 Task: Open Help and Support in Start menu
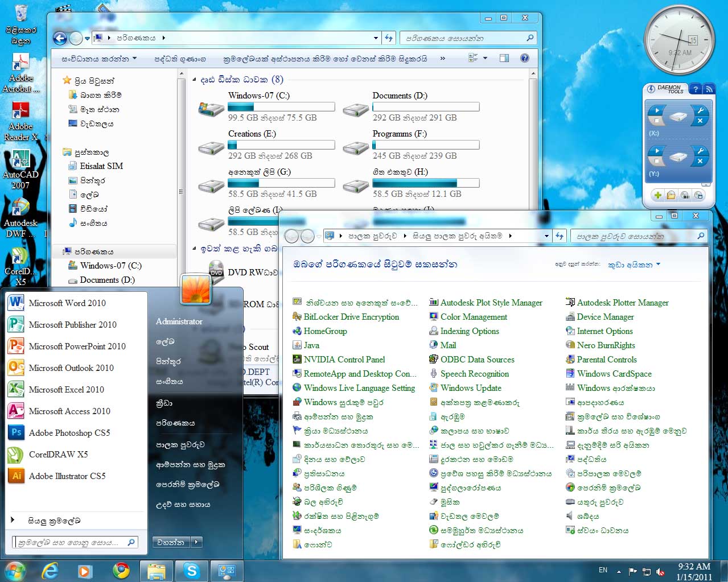click(183, 505)
